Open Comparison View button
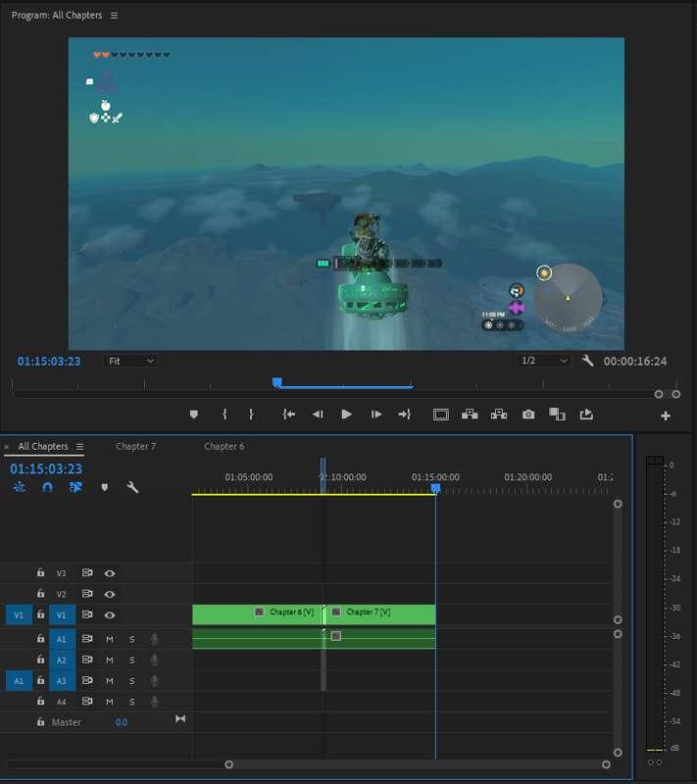 coord(557,414)
